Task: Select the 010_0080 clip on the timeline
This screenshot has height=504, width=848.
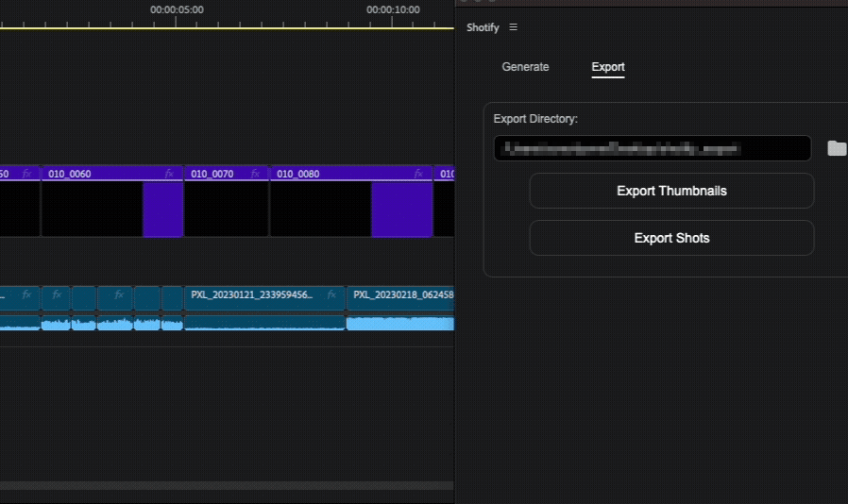Action: 351,201
